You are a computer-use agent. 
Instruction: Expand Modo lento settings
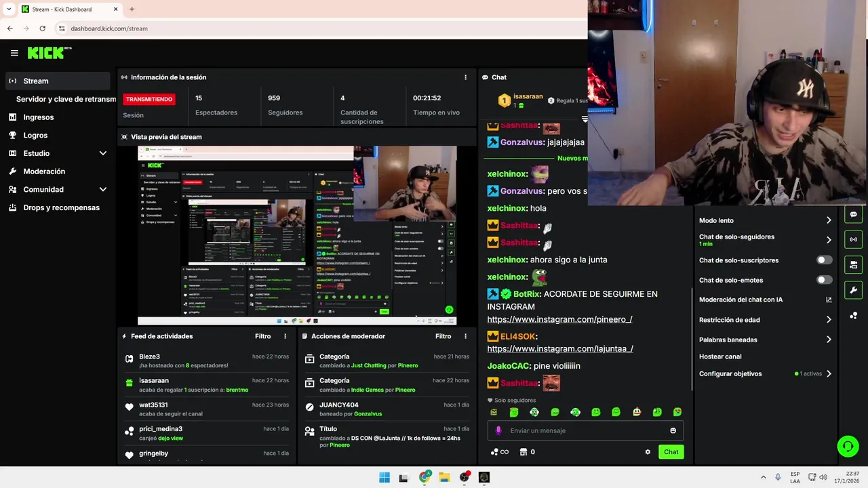829,220
